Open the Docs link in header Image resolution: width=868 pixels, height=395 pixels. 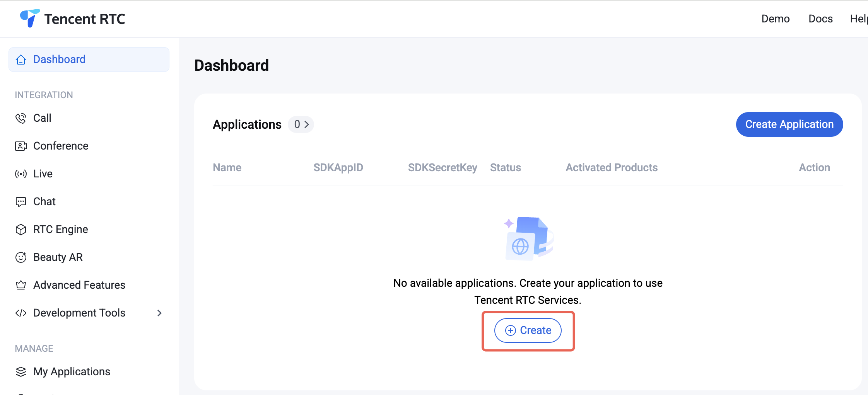[x=820, y=19]
